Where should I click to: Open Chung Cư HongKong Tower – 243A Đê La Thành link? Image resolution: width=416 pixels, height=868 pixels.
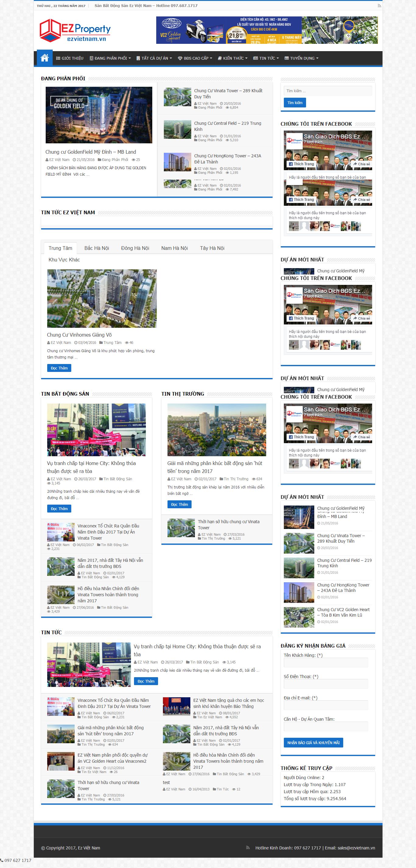[227, 159]
